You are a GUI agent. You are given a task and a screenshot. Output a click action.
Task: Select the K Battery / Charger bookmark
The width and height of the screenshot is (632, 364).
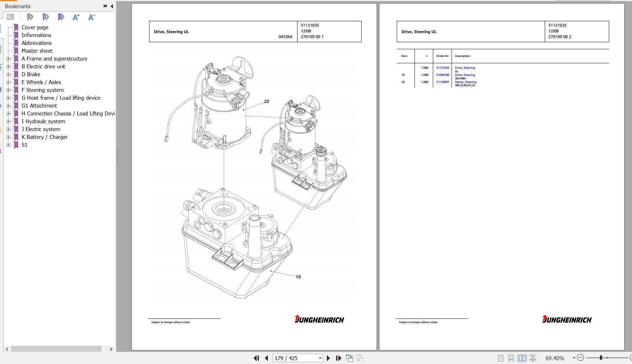[x=45, y=137]
